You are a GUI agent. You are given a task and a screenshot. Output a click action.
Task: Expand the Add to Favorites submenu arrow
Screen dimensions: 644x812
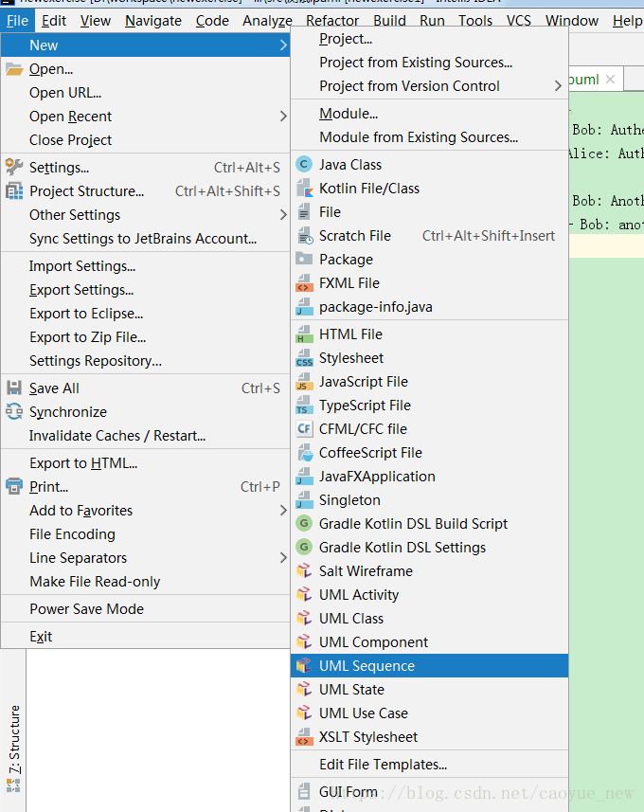282,510
